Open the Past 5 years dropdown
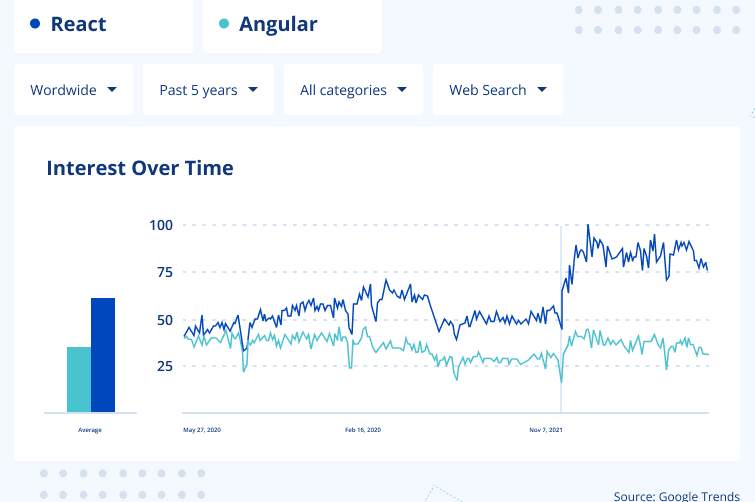The image size is (755, 502). 208,90
